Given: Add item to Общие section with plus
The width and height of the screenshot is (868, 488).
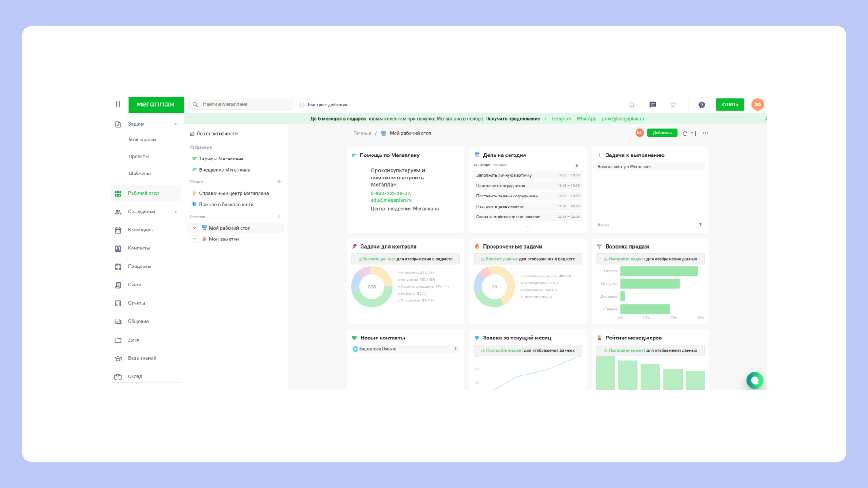Looking at the screenshot, I should (x=279, y=182).
